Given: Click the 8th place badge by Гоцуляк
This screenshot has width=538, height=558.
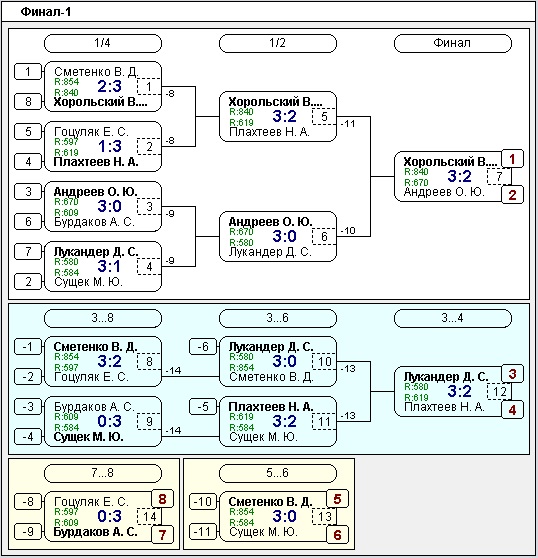Looking at the screenshot, I should pyautogui.click(x=162, y=499).
